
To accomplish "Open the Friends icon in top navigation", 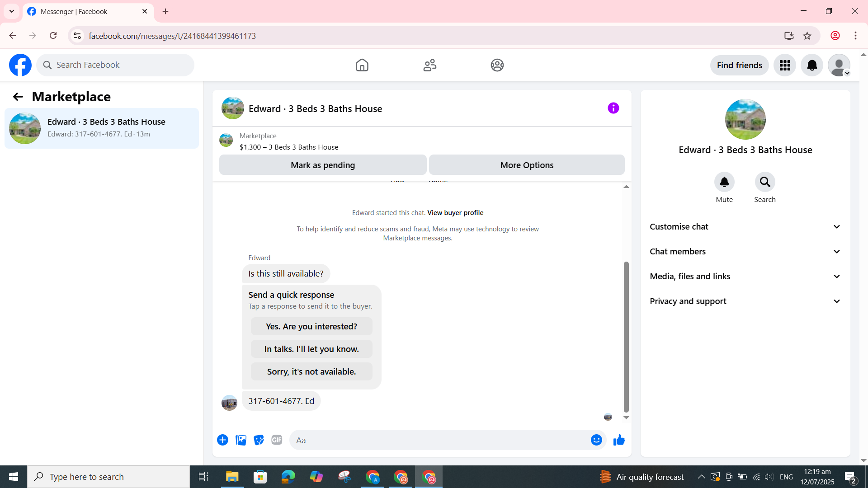I will 429,65.
